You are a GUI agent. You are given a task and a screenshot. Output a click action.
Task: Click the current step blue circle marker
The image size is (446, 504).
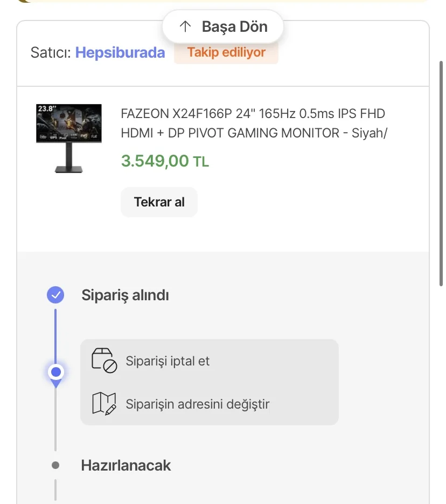pos(55,372)
